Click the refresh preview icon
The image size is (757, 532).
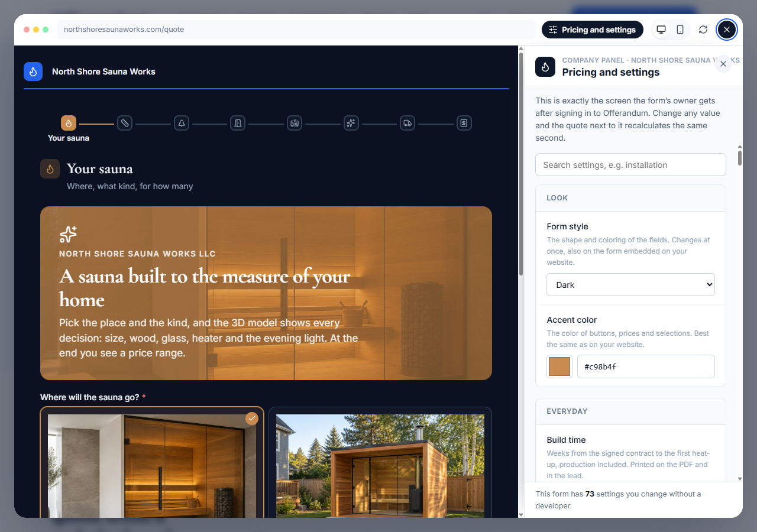click(x=703, y=30)
